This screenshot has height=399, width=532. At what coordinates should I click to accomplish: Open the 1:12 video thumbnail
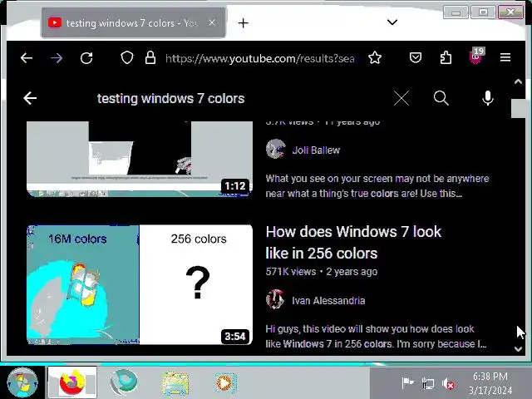pos(140,159)
